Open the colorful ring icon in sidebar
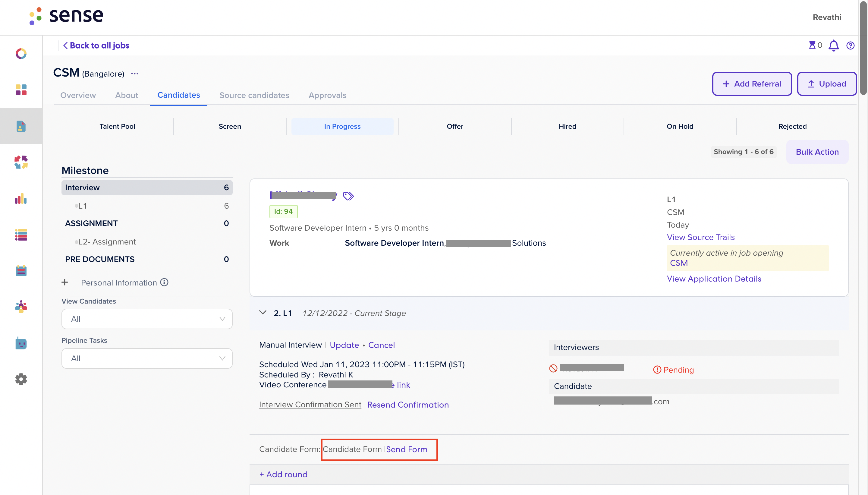Image resolution: width=868 pixels, height=495 pixels. coord(21,54)
